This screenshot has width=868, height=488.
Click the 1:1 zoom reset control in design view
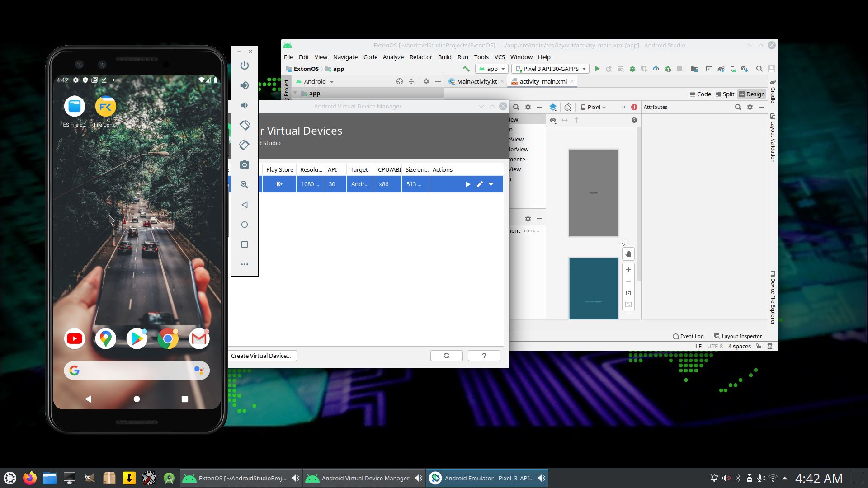pos(628,292)
